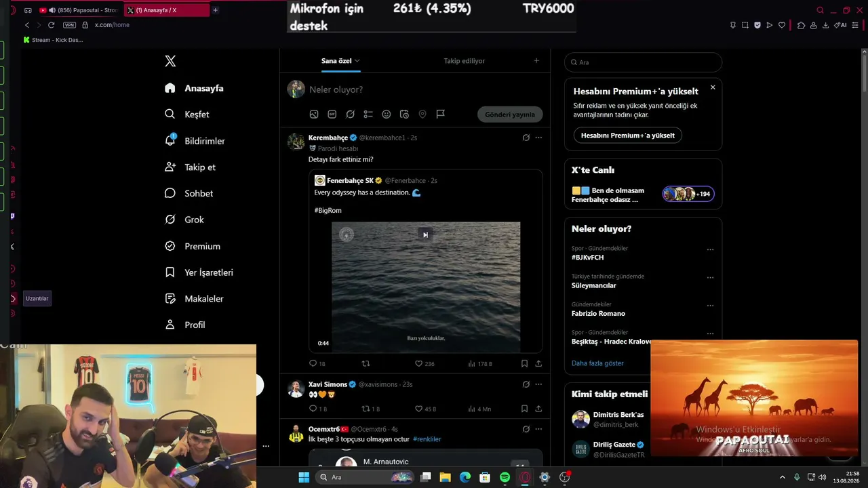This screenshot has width=868, height=488.
Task: Open more options for Ocemxtr6 post
Action: (x=538, y=429)
